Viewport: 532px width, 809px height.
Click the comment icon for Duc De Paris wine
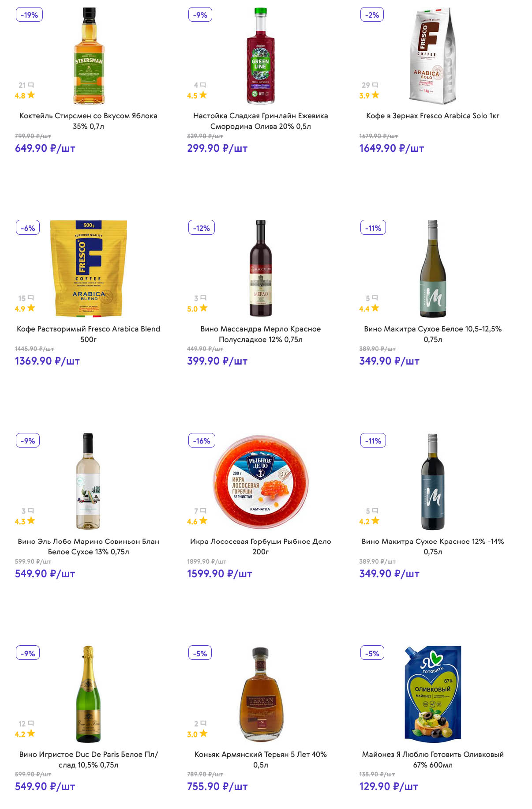(x=31, y=723)
